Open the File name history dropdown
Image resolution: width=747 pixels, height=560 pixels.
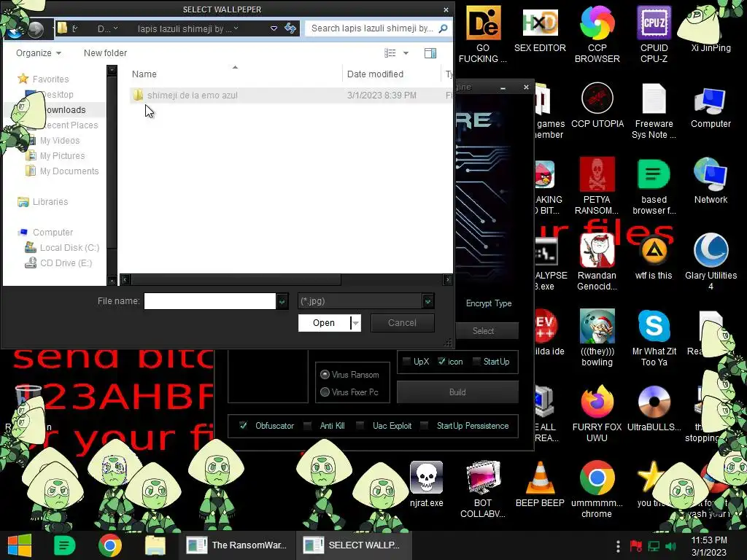[x=282, y=301]
